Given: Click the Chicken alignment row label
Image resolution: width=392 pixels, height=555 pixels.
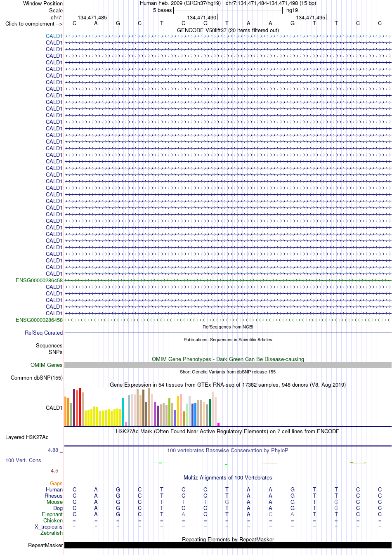Looking at the screenshot, I should pos(53,521).
